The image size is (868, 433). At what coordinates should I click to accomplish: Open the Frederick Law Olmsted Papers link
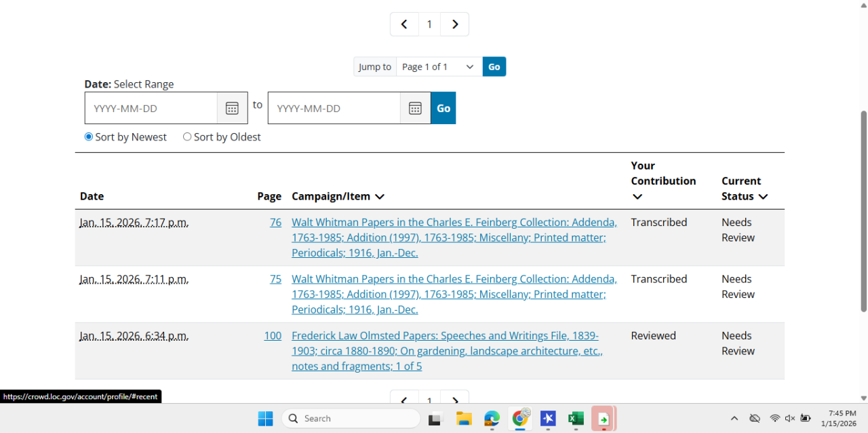[x=448, y=351]
